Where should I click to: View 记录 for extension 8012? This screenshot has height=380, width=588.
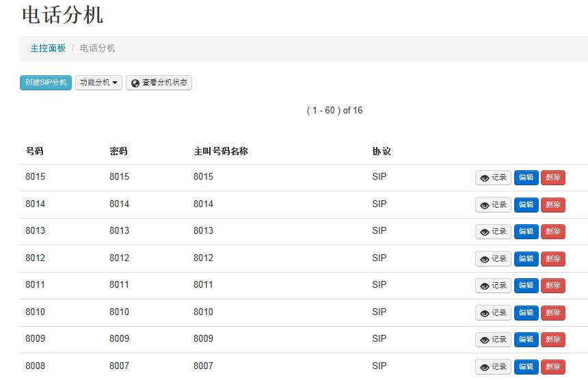pos(493,258)
